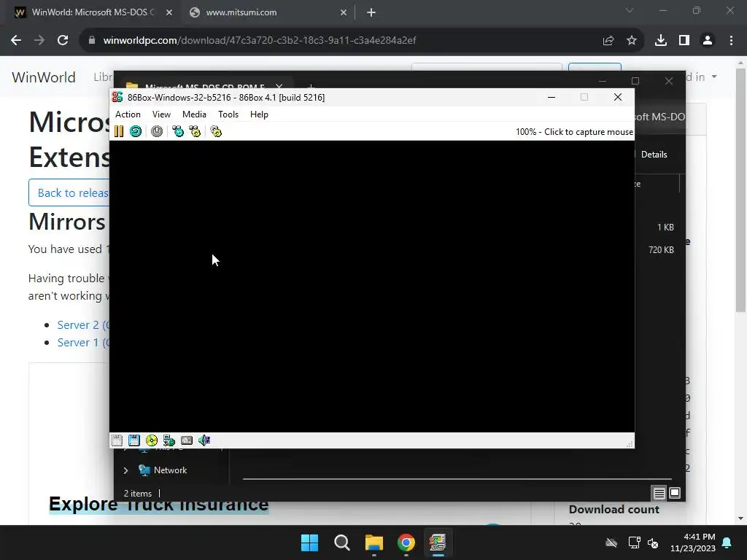
Task: Switch Explorer to details list view
Action: 659,493
